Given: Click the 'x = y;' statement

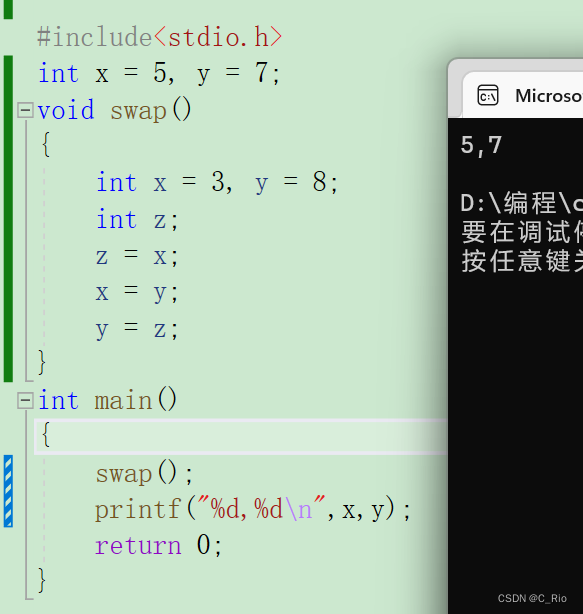Looking at the screenshot, I should pos(137,293).
